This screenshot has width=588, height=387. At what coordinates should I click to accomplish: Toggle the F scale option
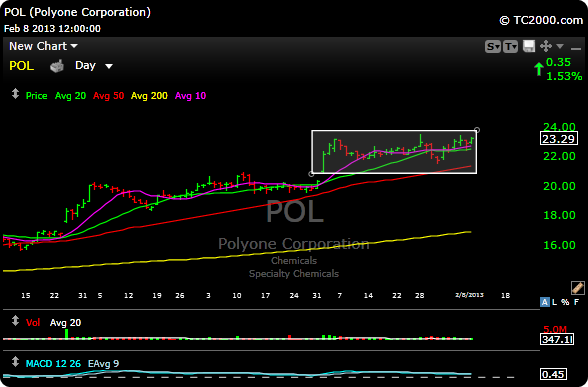coord(576,302)
